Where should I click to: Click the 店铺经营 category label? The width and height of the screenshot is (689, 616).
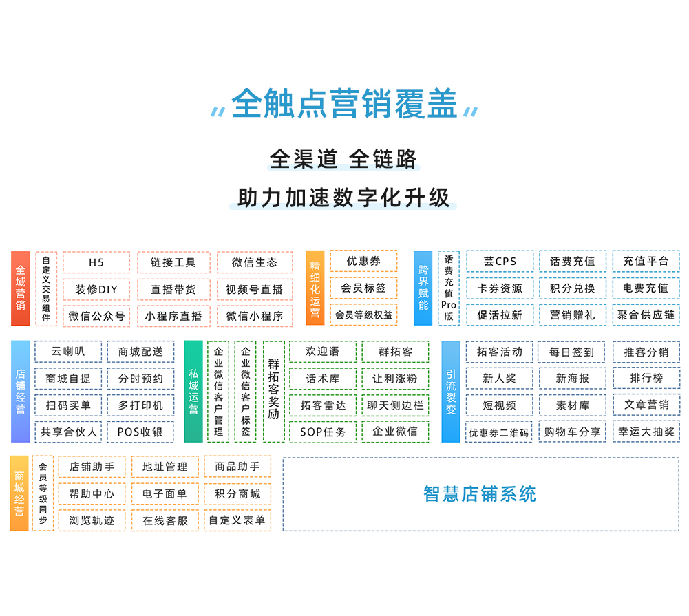pyautogui.click(x=20, y=392)
